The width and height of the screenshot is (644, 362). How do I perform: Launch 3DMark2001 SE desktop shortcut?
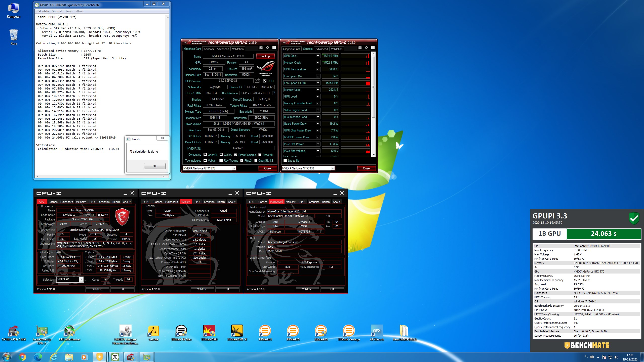(237, 333)
